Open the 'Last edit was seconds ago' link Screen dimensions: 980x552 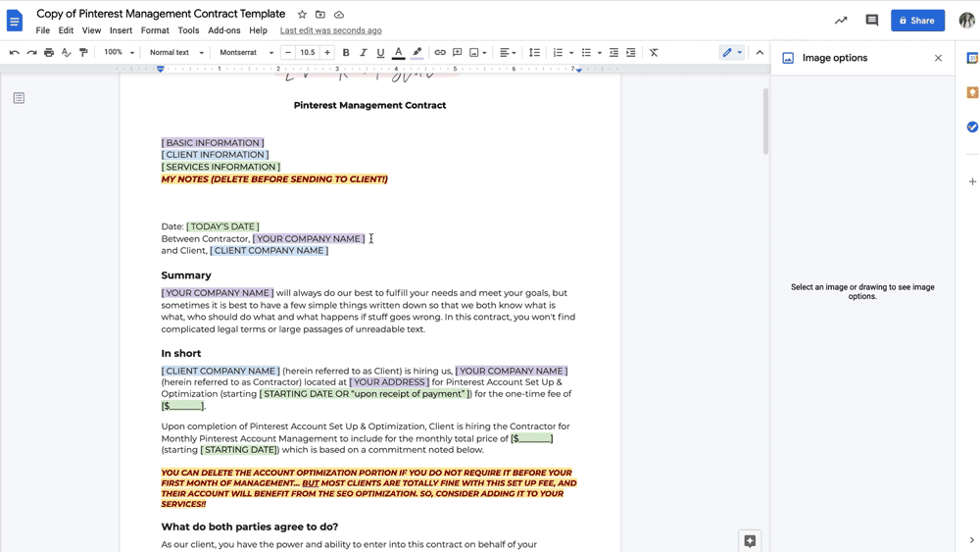tap(330, 30)
